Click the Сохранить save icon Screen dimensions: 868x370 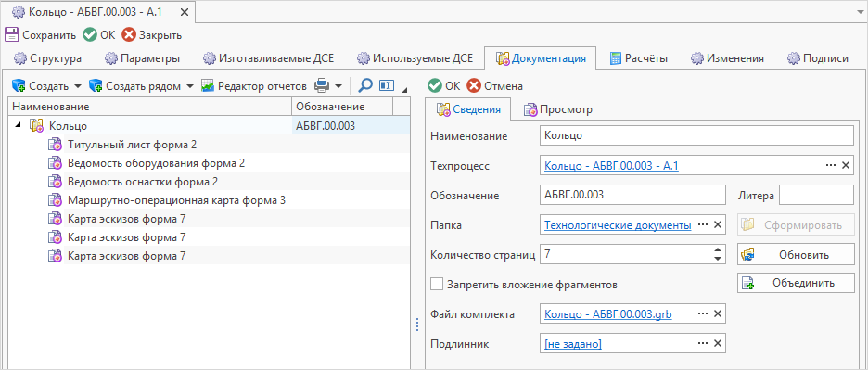[12, 35]
